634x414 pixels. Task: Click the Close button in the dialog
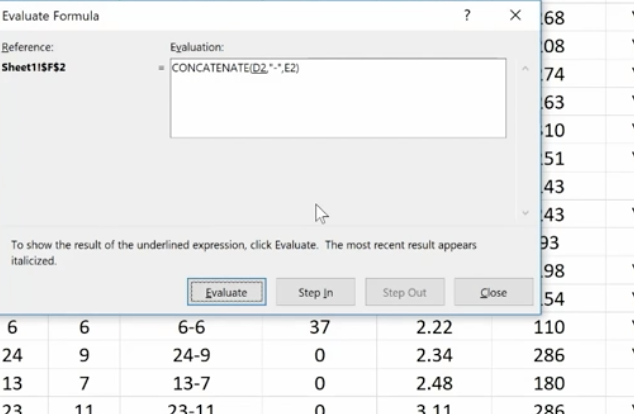493,292
